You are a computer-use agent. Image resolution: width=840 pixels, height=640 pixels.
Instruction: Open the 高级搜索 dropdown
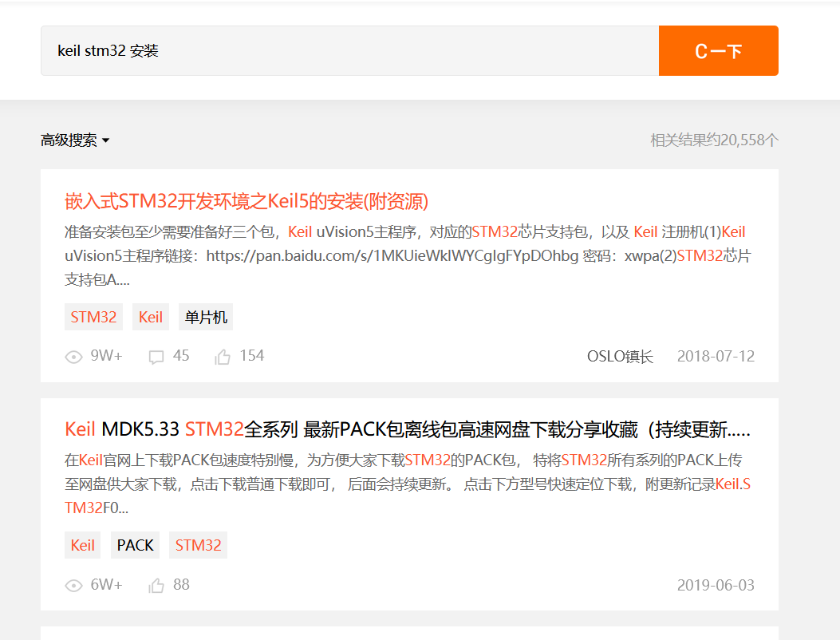click(x=75, y=140)
